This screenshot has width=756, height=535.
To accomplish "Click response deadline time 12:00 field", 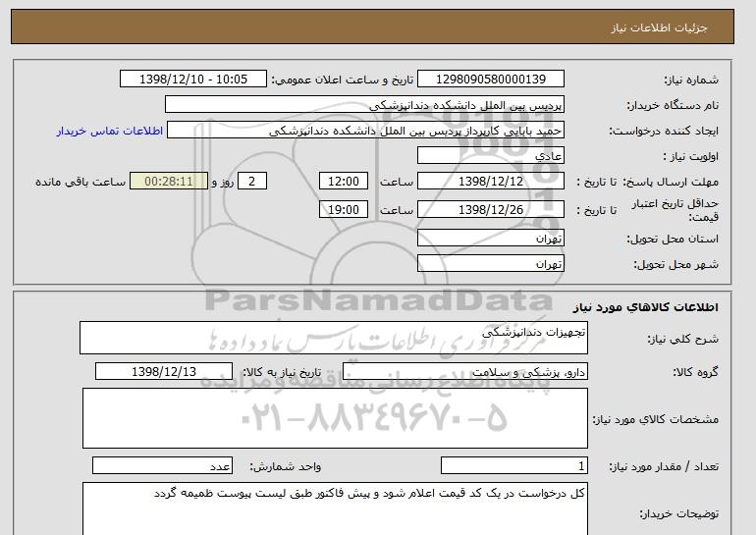I will tap(344, 182).
